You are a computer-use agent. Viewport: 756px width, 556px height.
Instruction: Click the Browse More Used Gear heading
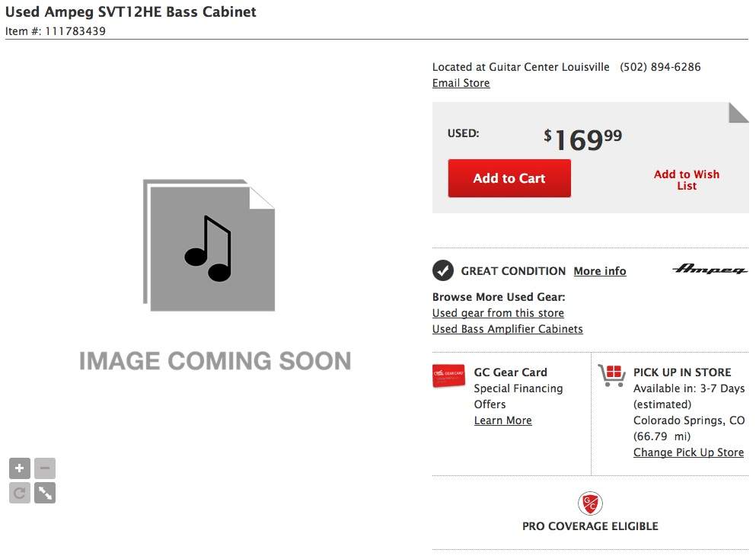499,297
